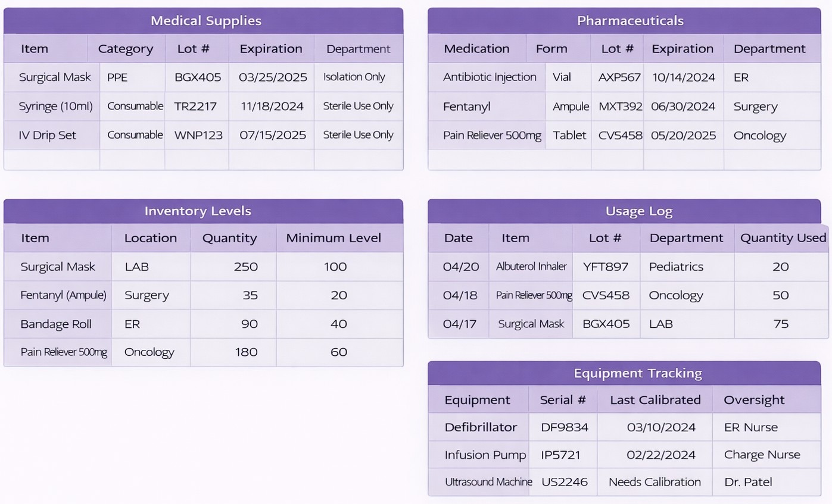Click lot number TR2217
Image resolution: width=832 pixels, height=504 pixels.
pos(195,107)
